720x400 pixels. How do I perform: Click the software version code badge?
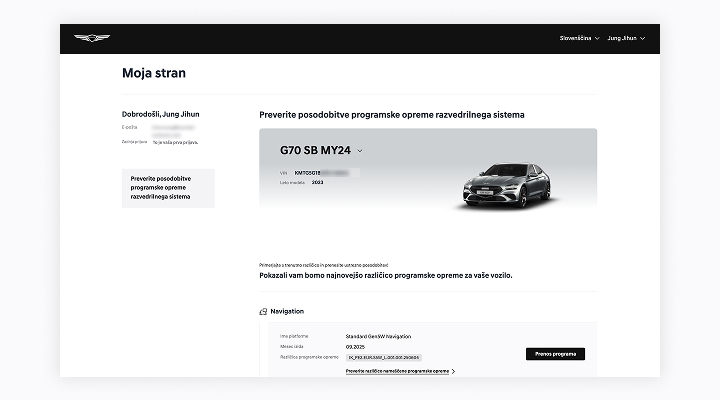(383, 357)
